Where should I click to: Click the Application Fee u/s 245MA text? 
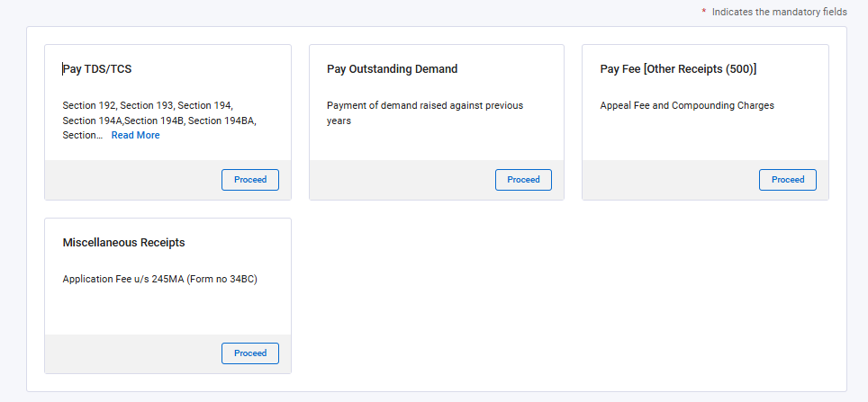[x=160, y=279]
